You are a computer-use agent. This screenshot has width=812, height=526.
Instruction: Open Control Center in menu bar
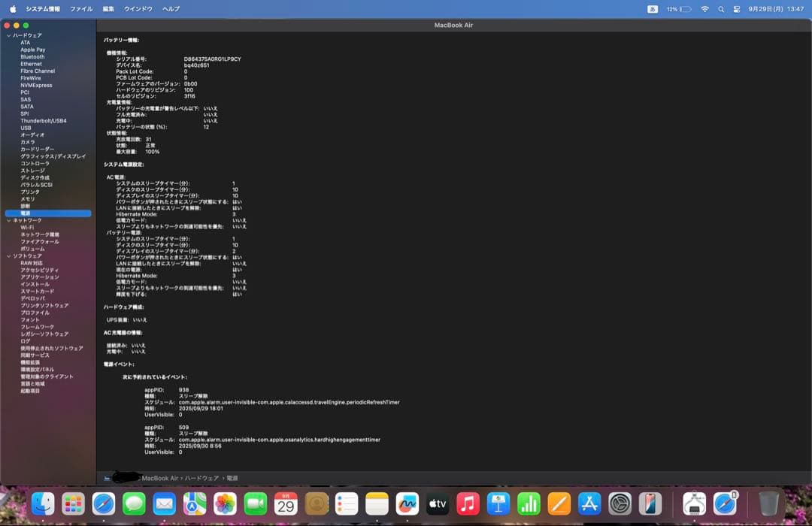tap(736, 9)
